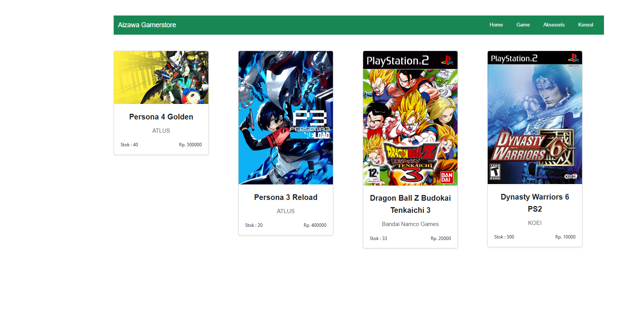The image size is (644, 336).
Task: Select the Dynasty Warriors 6 cover image
Action: pos(535,118)
